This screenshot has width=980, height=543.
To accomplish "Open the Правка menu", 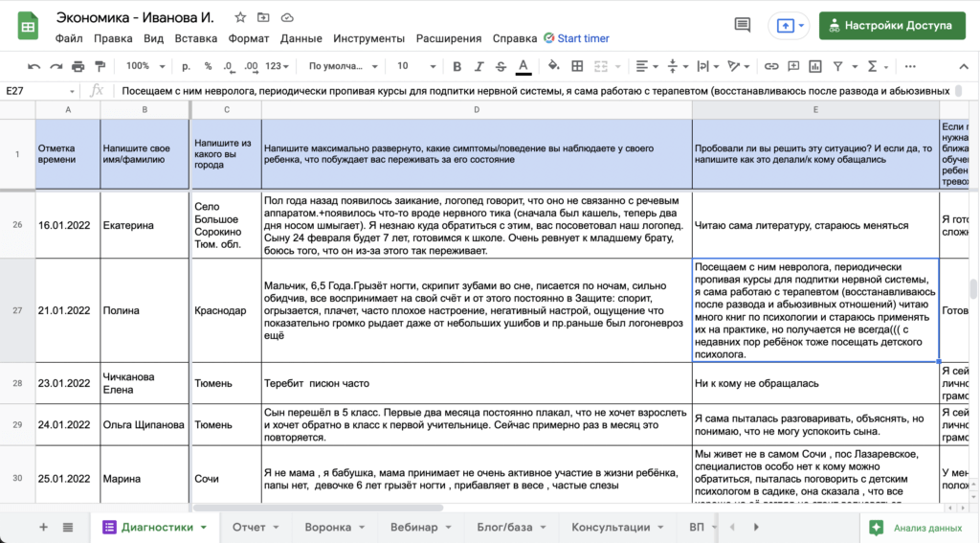I will (113, 38).
